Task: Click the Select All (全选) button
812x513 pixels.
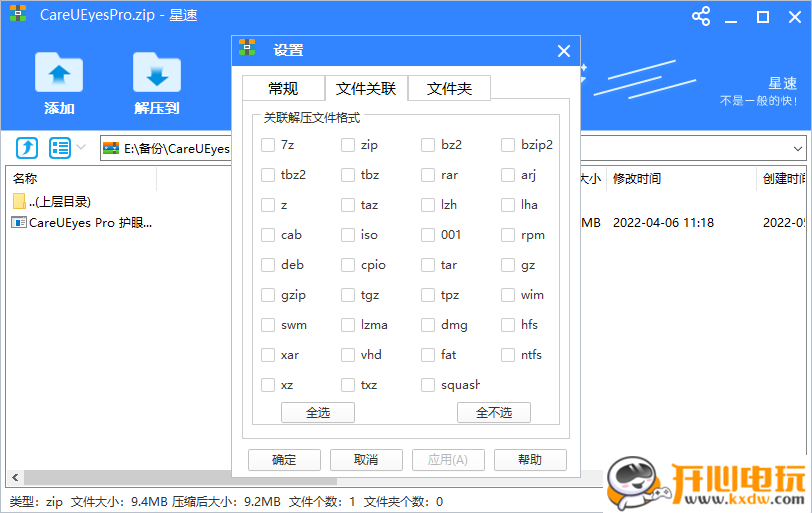Action: click(318, 413)
